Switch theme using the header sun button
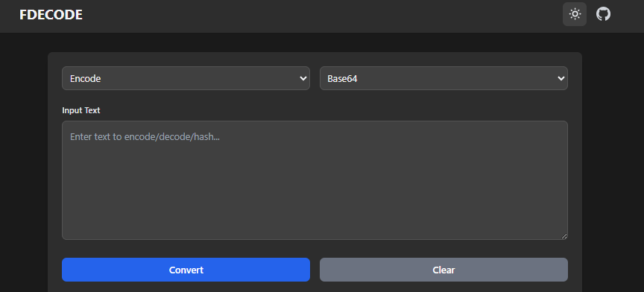 575,14
